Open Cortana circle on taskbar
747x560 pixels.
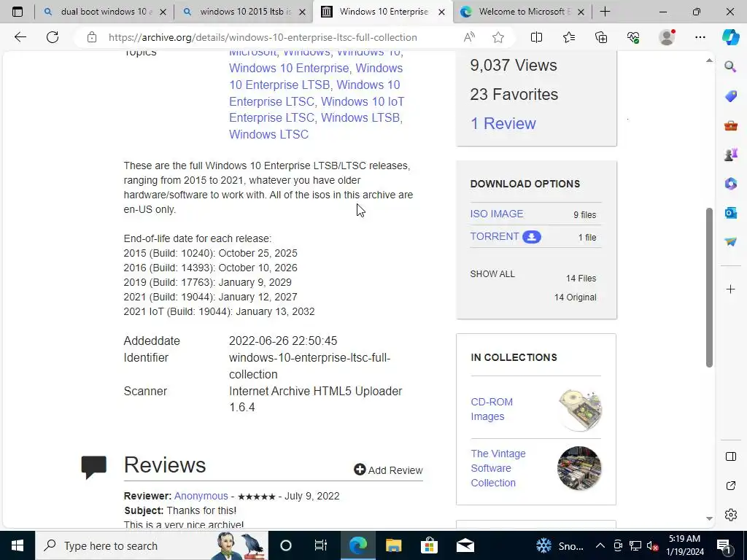pyautogui.click(x=286, y=545)
